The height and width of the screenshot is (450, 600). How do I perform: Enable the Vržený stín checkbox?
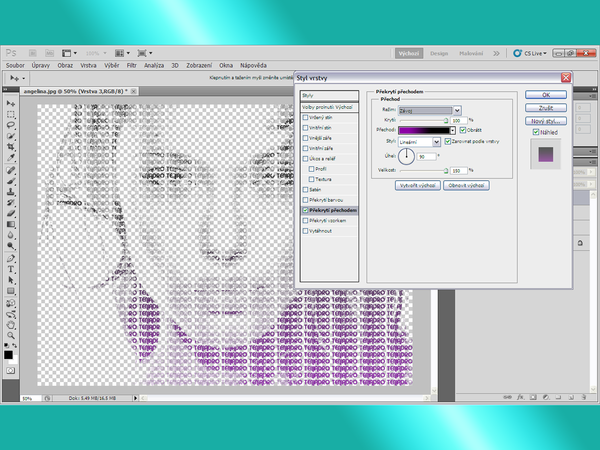click(305, 117)
